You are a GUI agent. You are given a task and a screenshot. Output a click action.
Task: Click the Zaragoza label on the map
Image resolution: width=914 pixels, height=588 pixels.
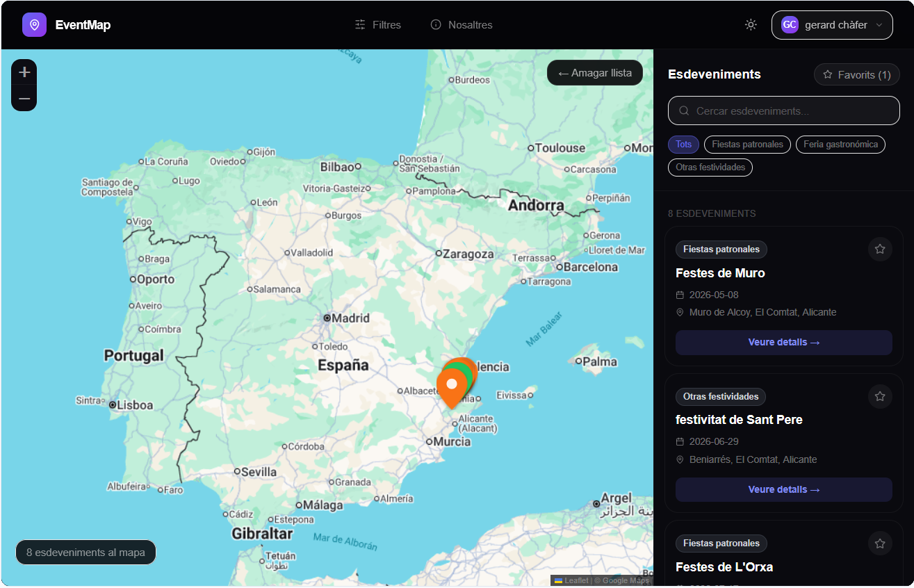click(468, 254)
